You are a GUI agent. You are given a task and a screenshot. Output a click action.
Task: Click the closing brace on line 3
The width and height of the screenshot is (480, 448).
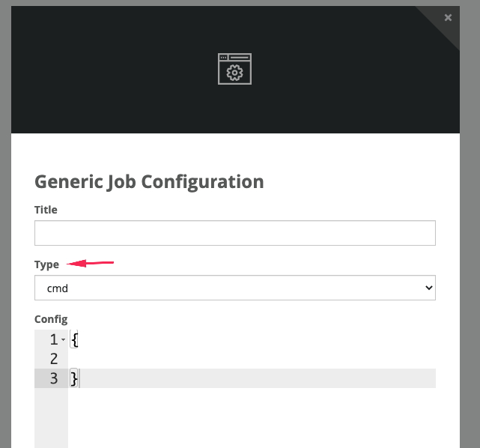(x=74, y=378)
